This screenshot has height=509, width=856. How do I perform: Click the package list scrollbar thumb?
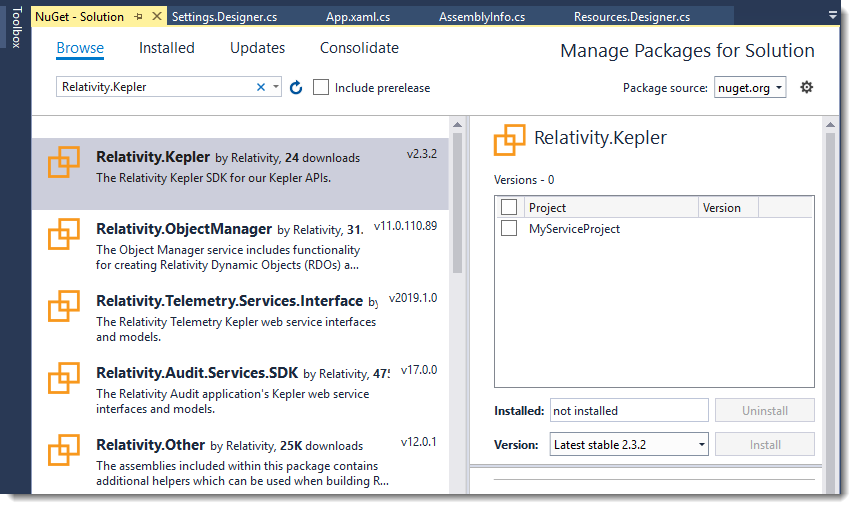pyautogui.click(x=457, y=203)
